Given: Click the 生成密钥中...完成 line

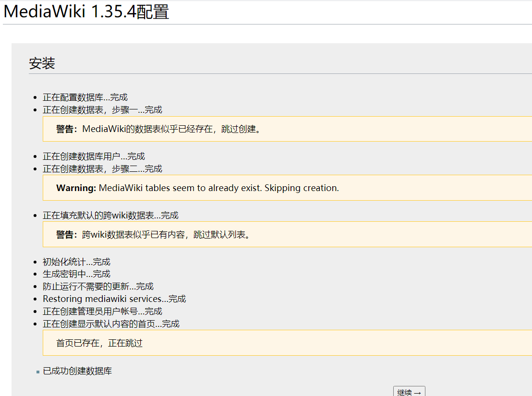Looking at the screenshot, I should [x=76, y=274].
